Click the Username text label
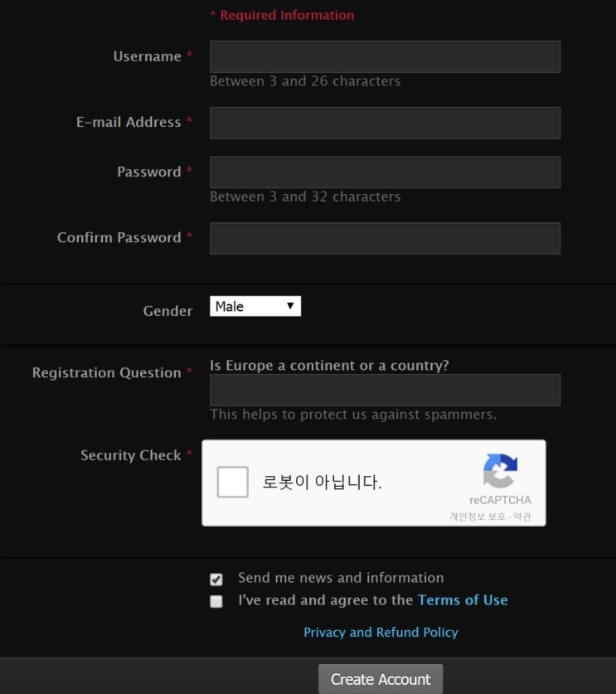616x694 pixels. [147, 56]
